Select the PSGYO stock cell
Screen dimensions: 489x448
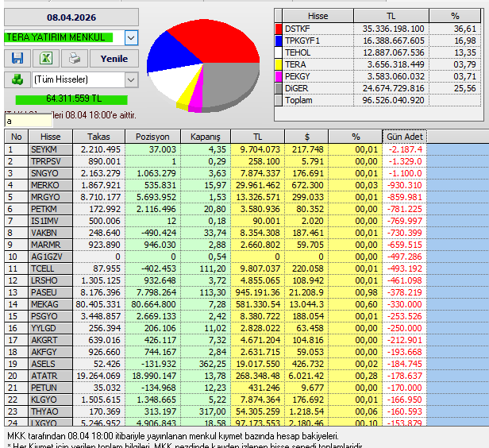51,316
